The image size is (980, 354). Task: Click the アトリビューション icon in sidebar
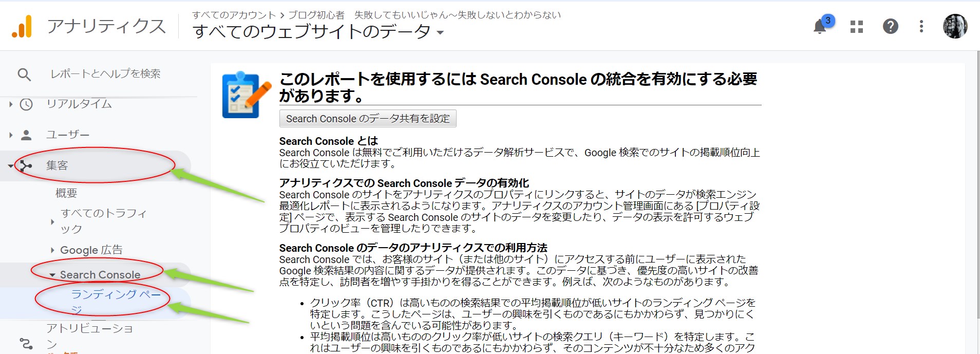pos(26,343)
